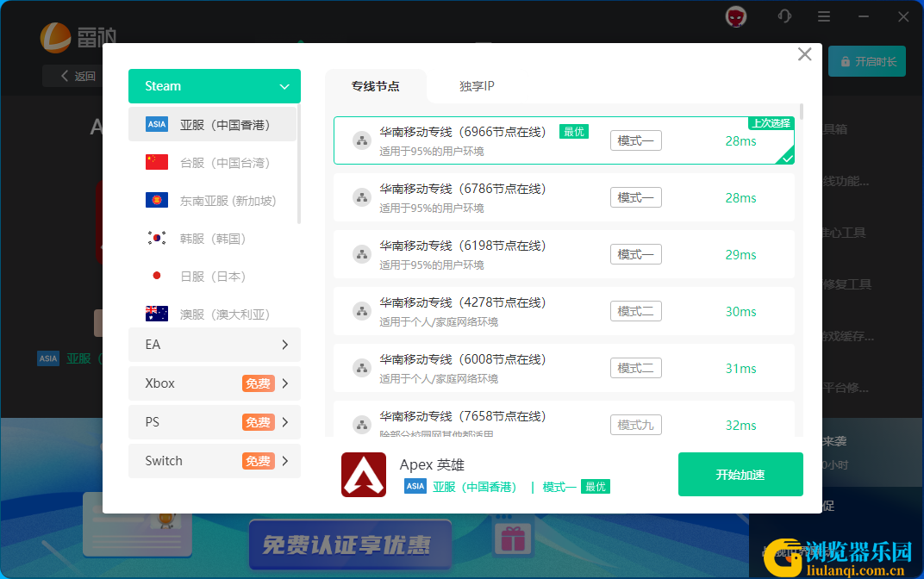Select Japan server region
The image size is (924, 579).
pos(212,276)
